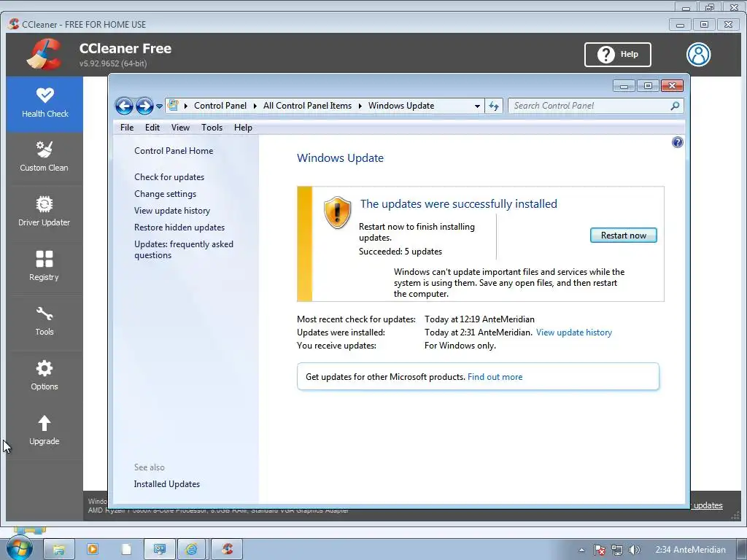Screen dimensions: 747x560
Task: Go forward in Control Panel window
Action: pos(144,106)
